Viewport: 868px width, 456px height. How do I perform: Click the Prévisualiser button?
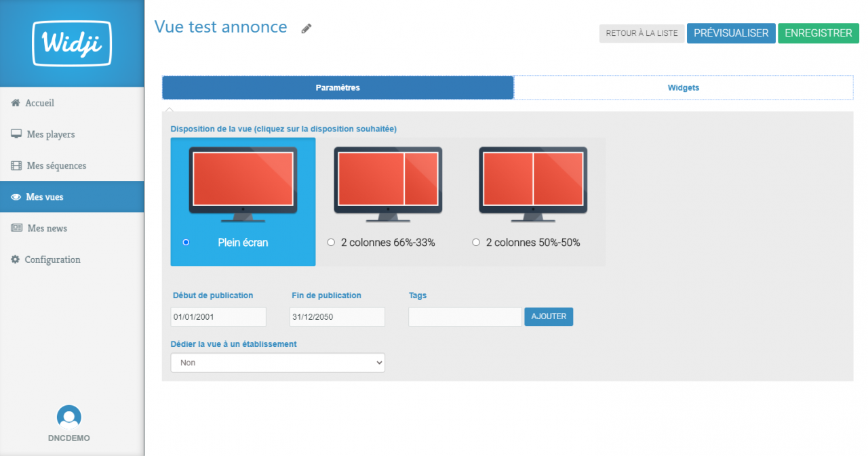click(731, 33)
